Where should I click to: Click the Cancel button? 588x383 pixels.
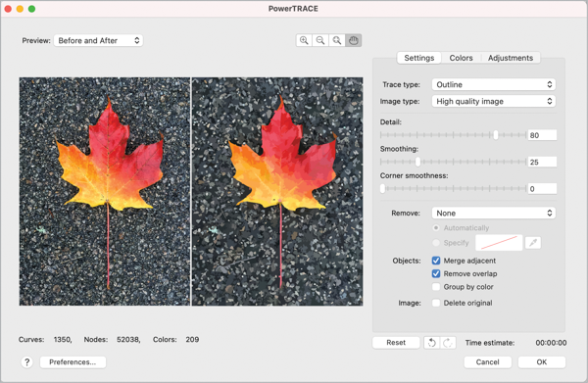point(487,362)
